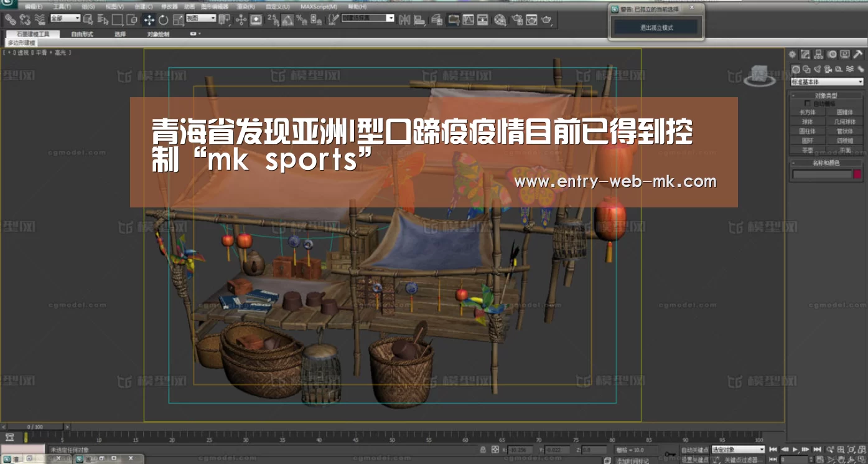
Task: Switch to the 对象绘制 ribbon tab
Action: click(158, 34)
